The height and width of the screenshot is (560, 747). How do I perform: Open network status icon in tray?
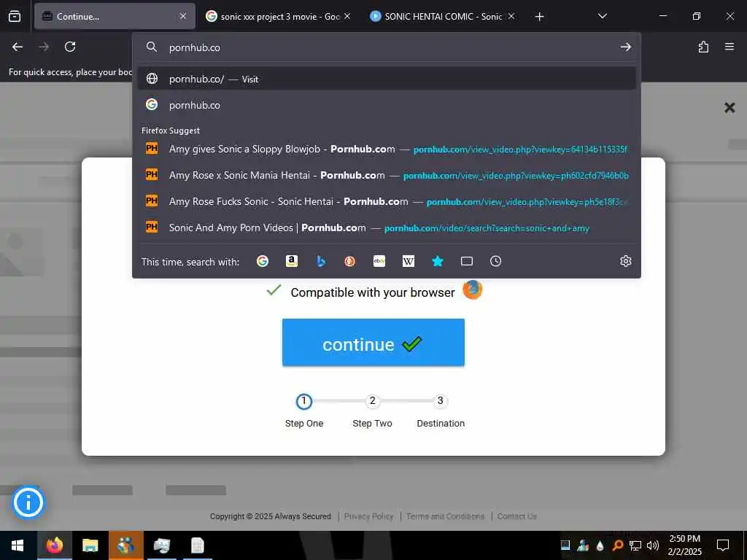(635, 545)
